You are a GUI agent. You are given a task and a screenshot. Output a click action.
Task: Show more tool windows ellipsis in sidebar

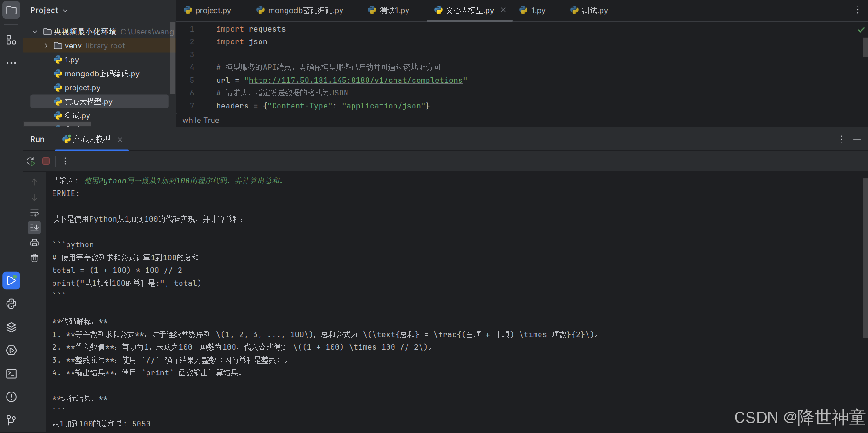tap(11, 63)
